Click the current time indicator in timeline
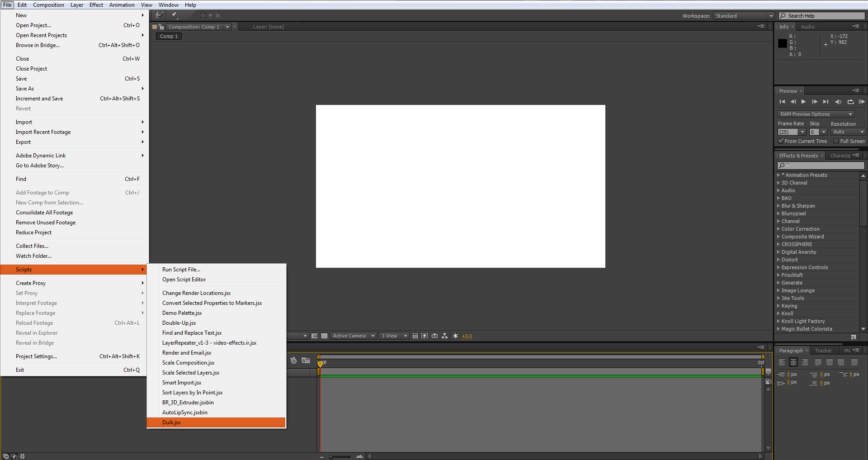This screenshot has width=868, height=460. [x=320, y=363]
